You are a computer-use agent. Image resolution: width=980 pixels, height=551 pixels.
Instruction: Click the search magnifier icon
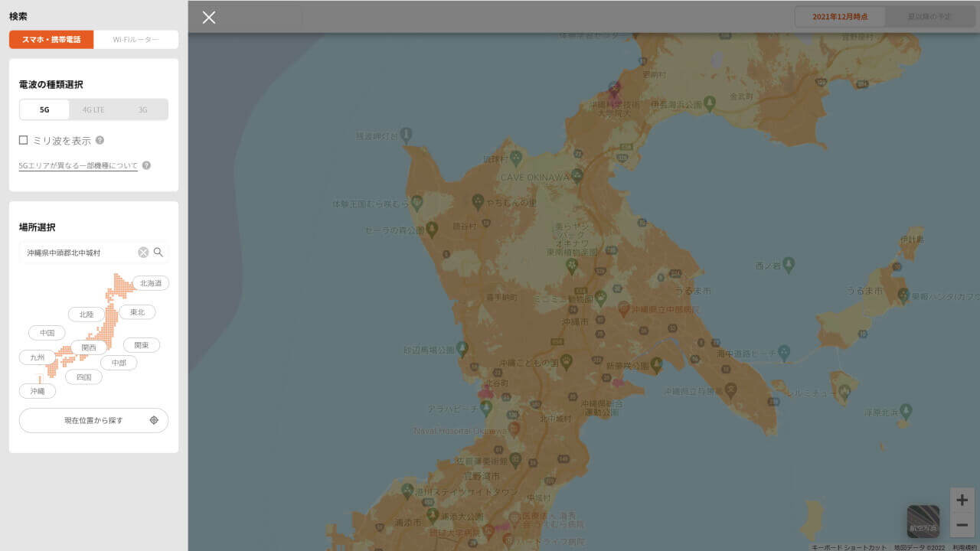click(158, 252)
